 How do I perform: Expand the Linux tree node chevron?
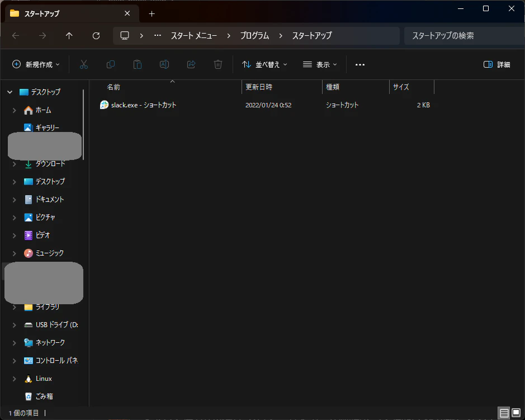(14, 379)
